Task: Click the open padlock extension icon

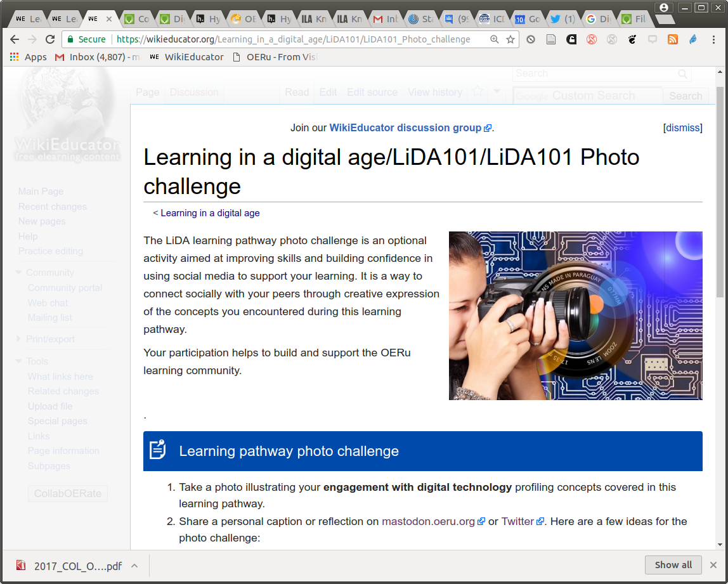Action: [x=571, y=39]
